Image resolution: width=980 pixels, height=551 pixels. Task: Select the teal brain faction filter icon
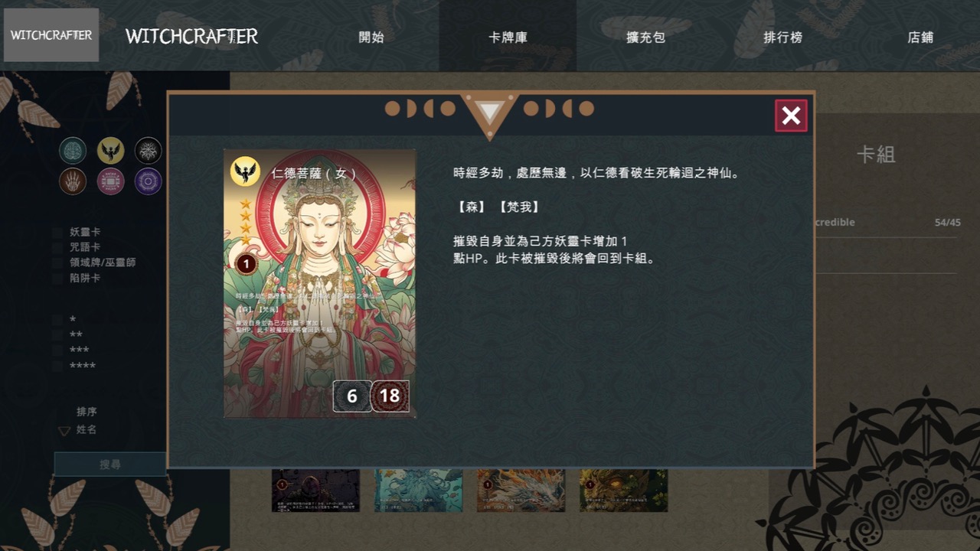73,151
